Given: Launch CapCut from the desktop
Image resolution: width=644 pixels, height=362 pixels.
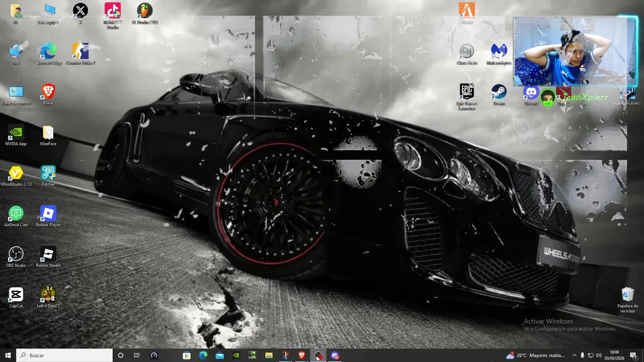Looking at the screenshot, I should click(x=16, y=298).
